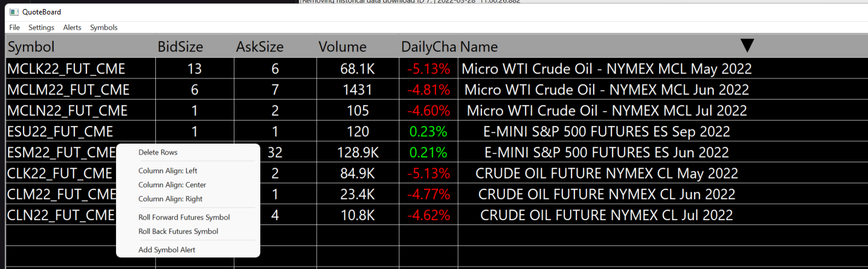Open the Symbols menu

tap(104, 28)
